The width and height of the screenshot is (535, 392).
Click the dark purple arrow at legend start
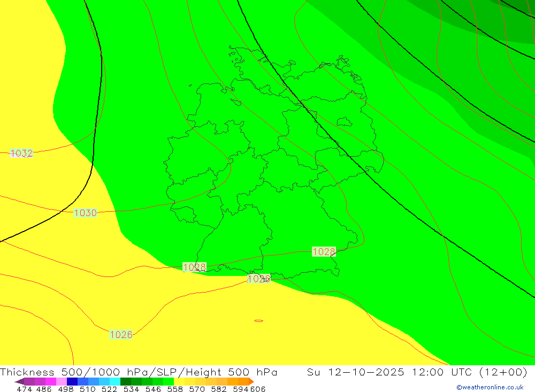19,381
